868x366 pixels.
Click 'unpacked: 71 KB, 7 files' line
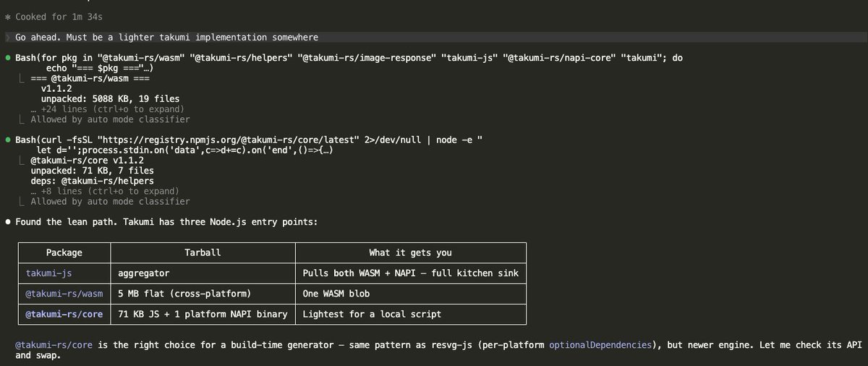[94, 170]
